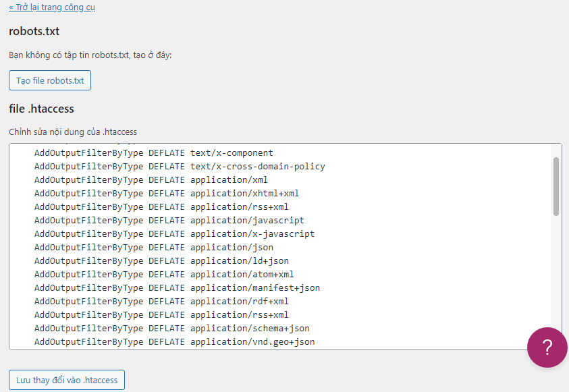Place cursor on the application/rdf+xml line

click(x=161, y=302)
